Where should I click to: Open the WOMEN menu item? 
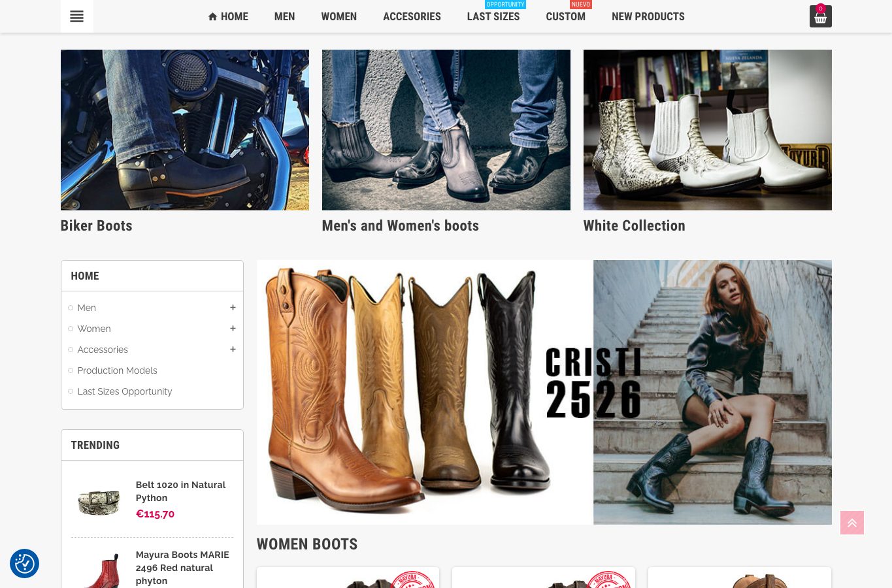click(x=339, y=16)
